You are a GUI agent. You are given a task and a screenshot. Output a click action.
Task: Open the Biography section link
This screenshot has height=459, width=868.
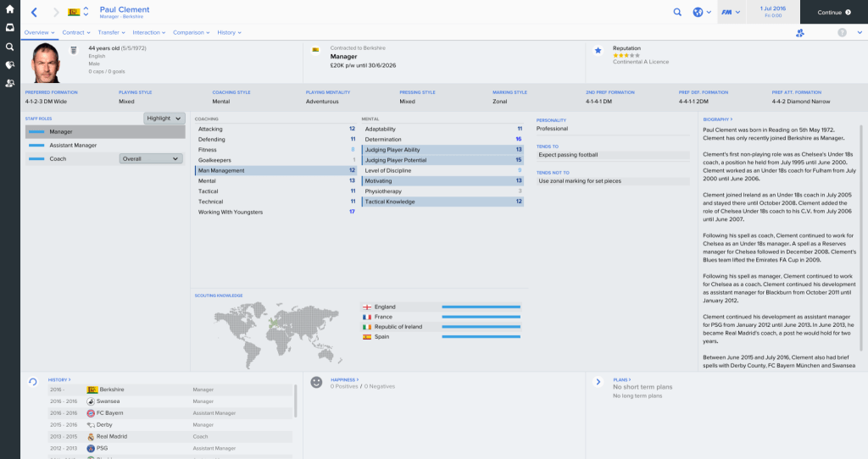[x=717, y=119]
